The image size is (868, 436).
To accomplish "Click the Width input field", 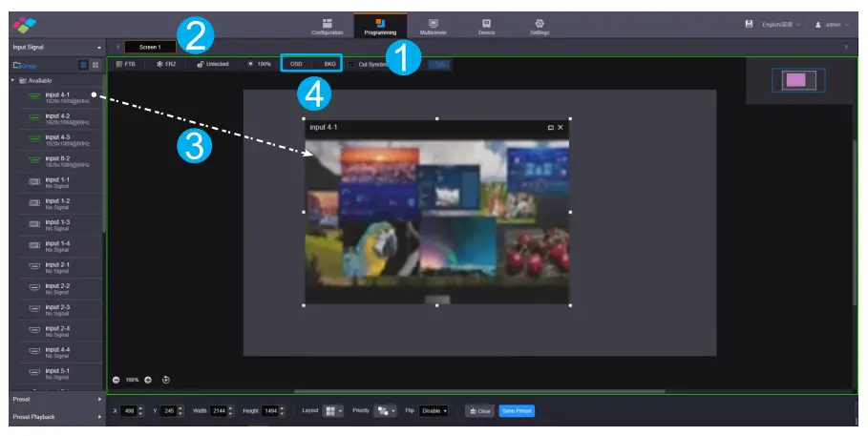I will click(218, 411).
